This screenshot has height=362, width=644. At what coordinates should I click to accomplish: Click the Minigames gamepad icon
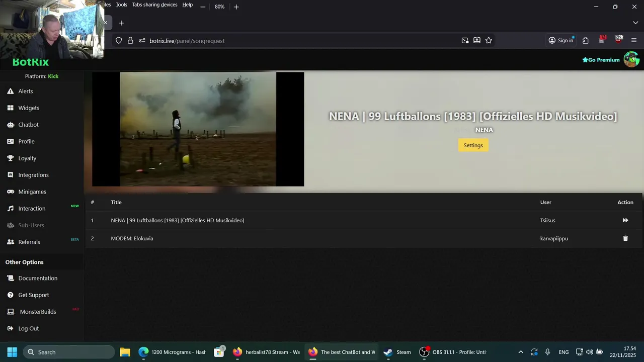coord(10,192)
